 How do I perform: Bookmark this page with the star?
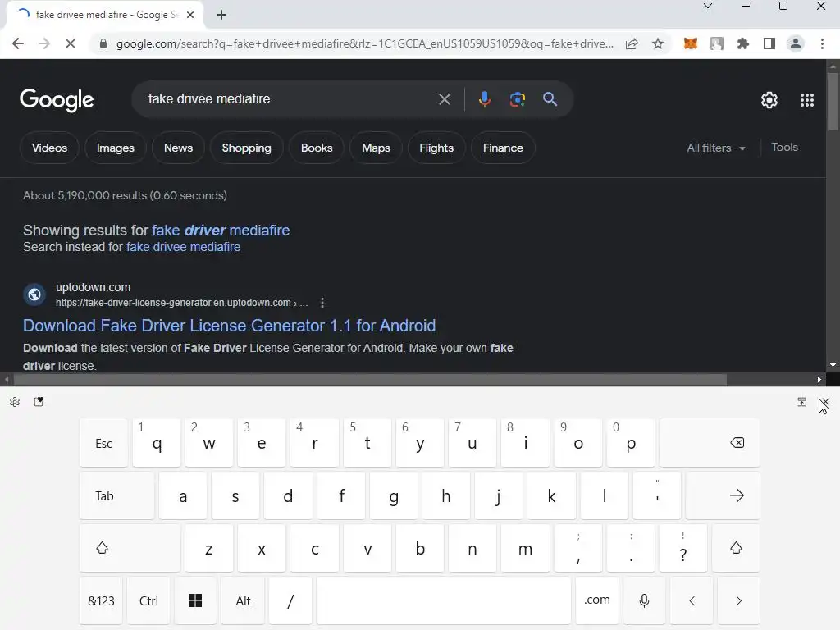658,43
